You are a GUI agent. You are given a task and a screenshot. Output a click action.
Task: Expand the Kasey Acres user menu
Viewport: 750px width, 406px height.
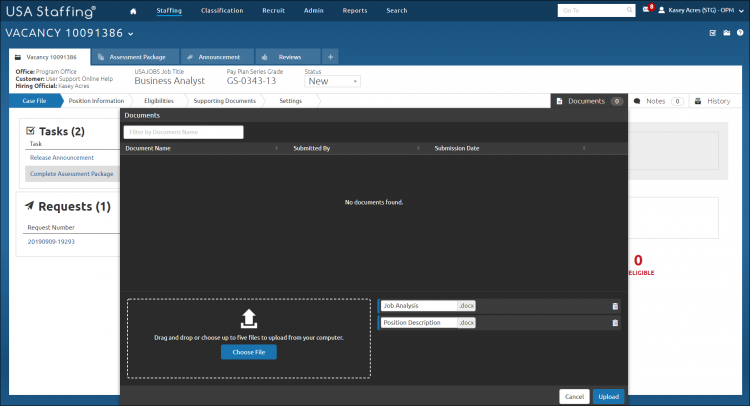(x=741, y=11)
